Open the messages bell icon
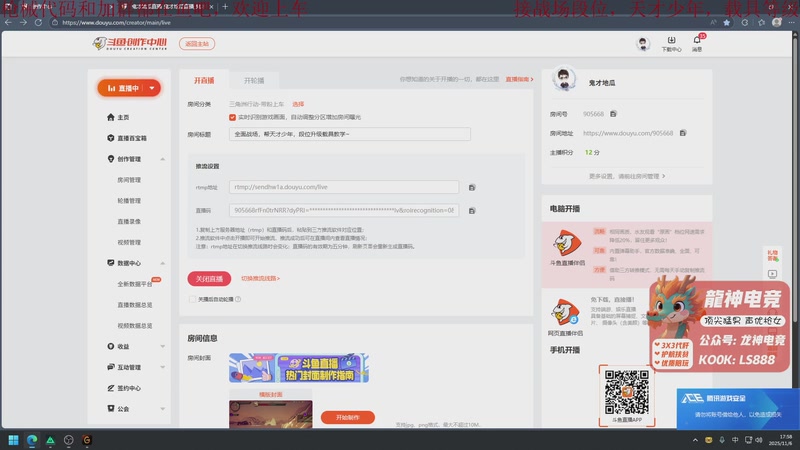Screen dimensions: 800x450 [697, 40]
